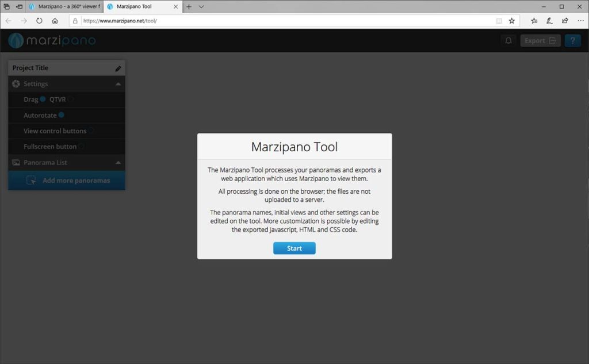Select the Drag control mode
The height and width of the screenshot is (364, 589).
coord(43,99)
